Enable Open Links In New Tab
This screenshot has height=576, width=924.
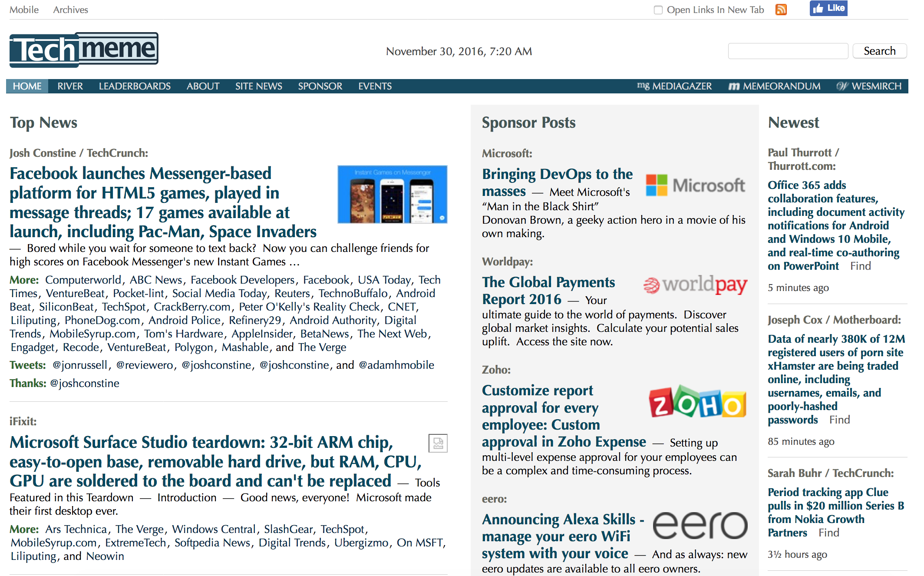(658, 10)
